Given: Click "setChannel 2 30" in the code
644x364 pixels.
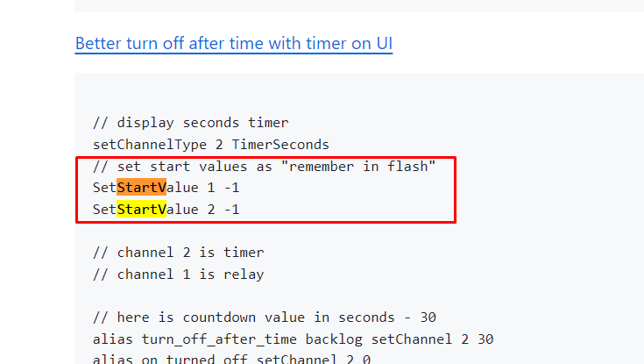Looking at the screenshot, I should click(432, 339).
